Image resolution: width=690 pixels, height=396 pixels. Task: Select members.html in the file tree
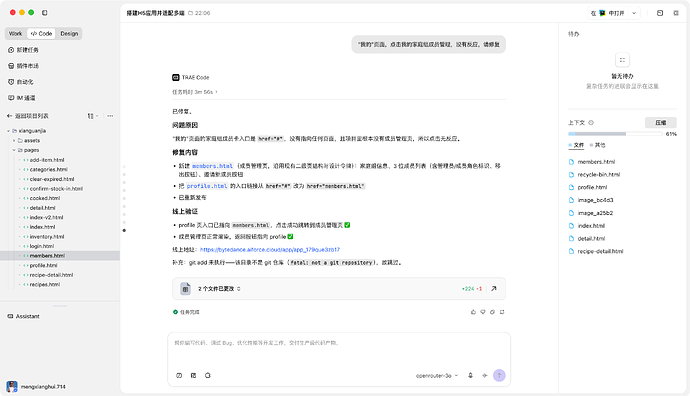[60, 256]
